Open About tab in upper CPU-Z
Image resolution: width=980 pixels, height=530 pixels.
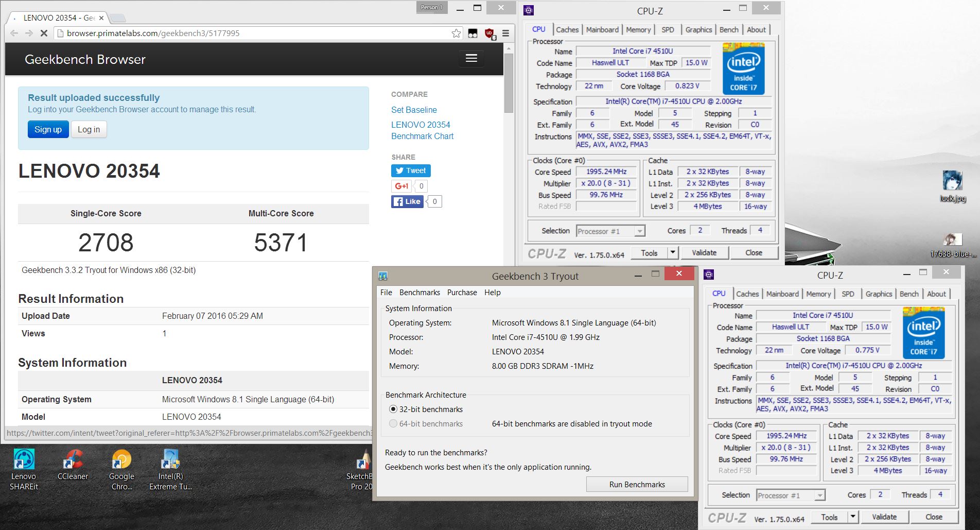756,30
